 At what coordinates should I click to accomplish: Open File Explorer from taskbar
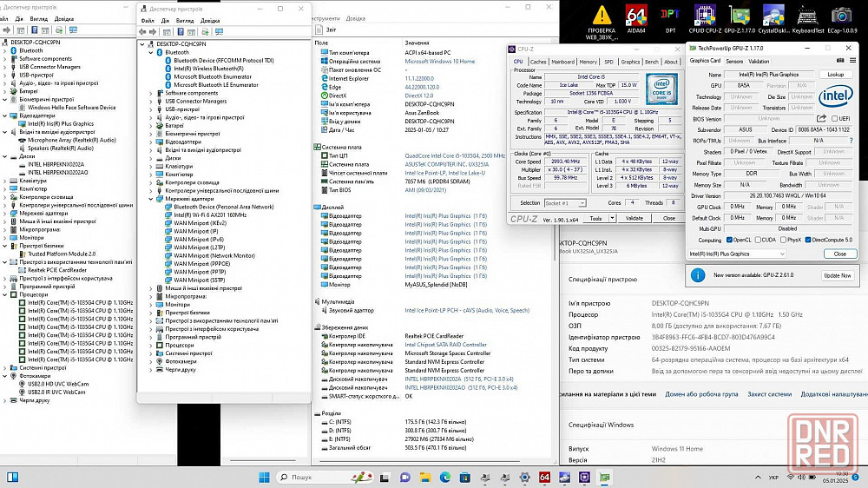[x=425, y=477]
